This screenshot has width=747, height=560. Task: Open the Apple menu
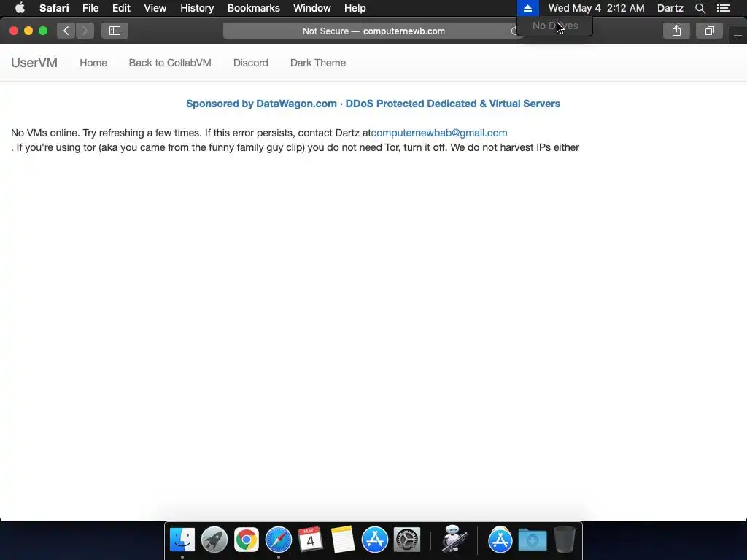(x=20, y=8)
